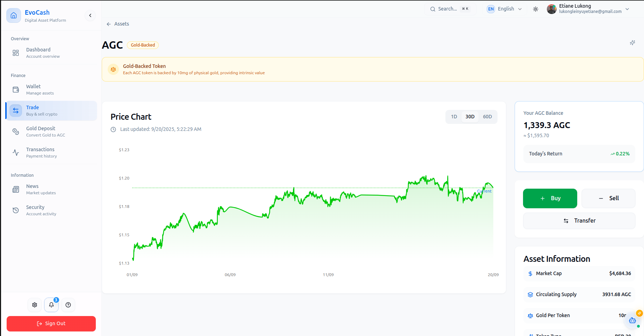The width and height of the screenshot is (644, 336).
Task: Open Transactions activity icon
Action: pos(16,153)
